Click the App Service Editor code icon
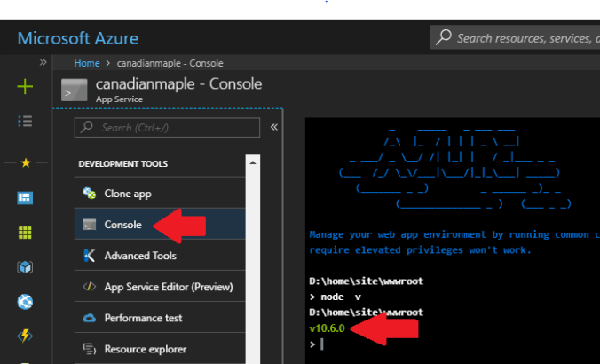 [x=89, y=286]
